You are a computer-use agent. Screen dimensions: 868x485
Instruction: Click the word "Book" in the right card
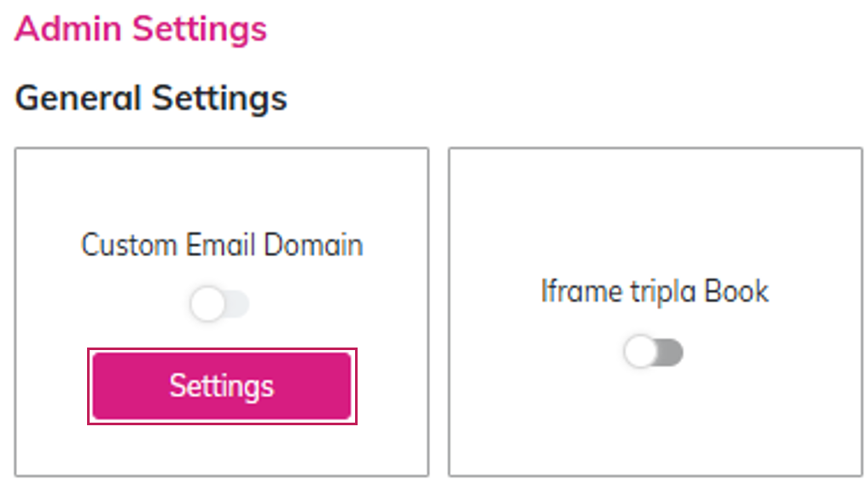737,292
